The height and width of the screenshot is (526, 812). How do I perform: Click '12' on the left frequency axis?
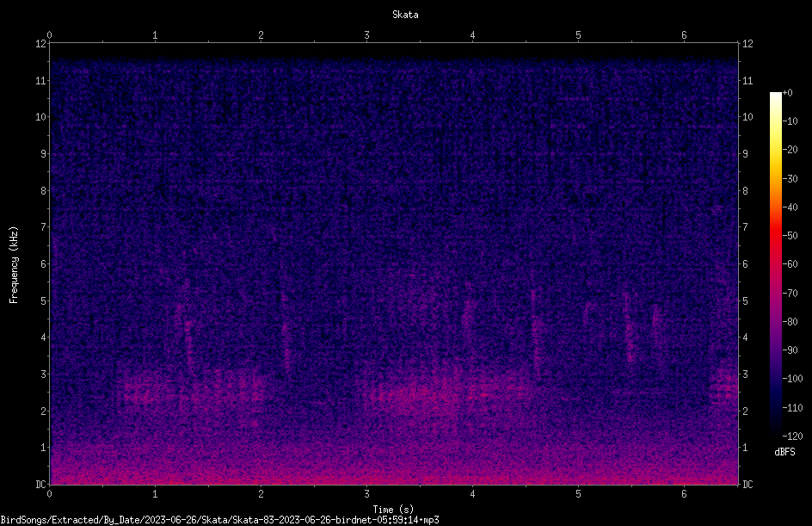pos(40,44)
